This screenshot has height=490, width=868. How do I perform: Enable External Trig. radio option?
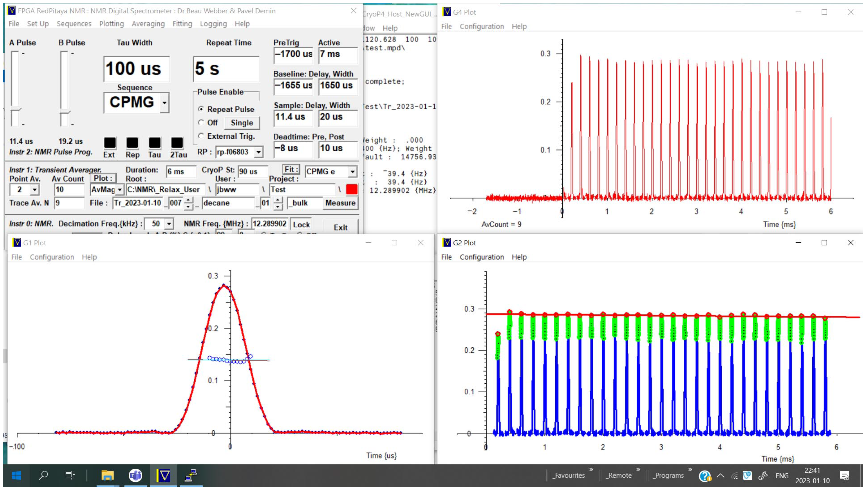point(201,136)
